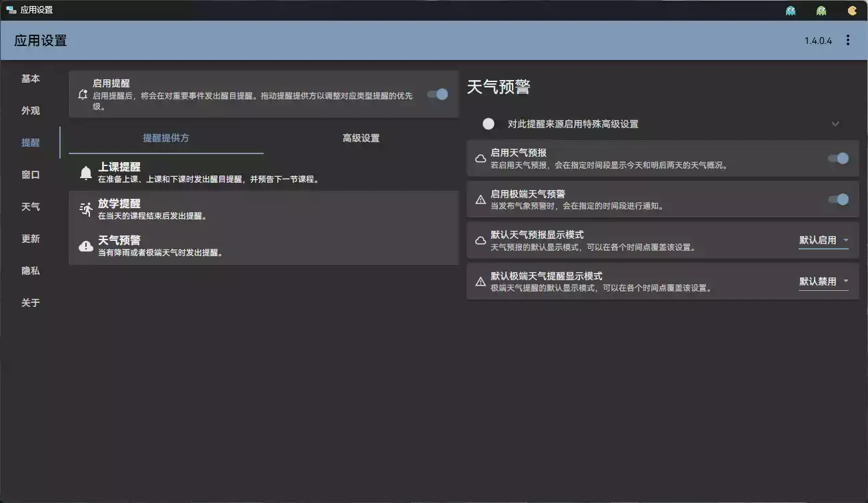This screenshot has height=503, width=868.
Task: Click the version number 1.4.0.4
Action: (818, 41)
